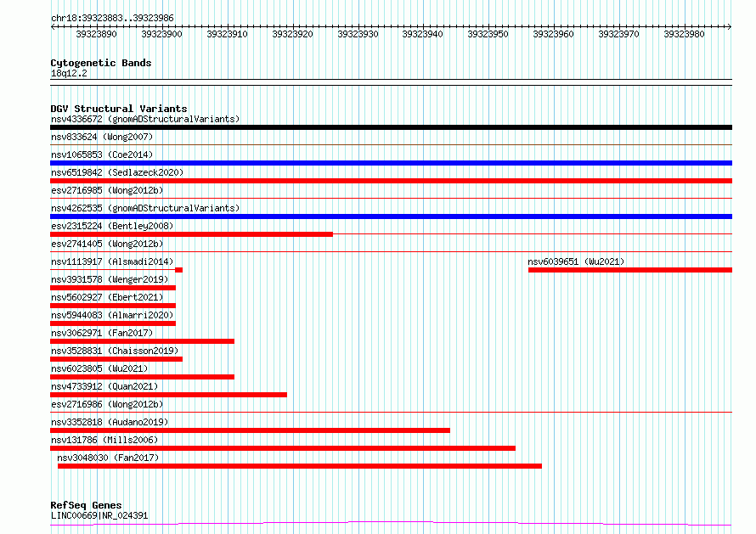Viewport: 756px width, 534px height.
Task: Open esv2716985 (Wong2012b) variant
Action: [107, 190]
